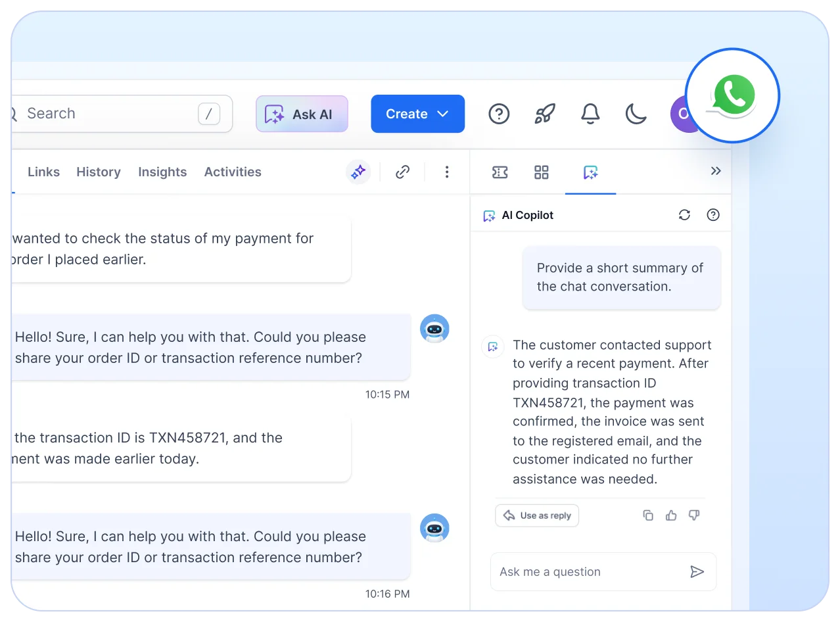
Task: Refresh the AI Copilot conversation
Action: coord(684,214)
